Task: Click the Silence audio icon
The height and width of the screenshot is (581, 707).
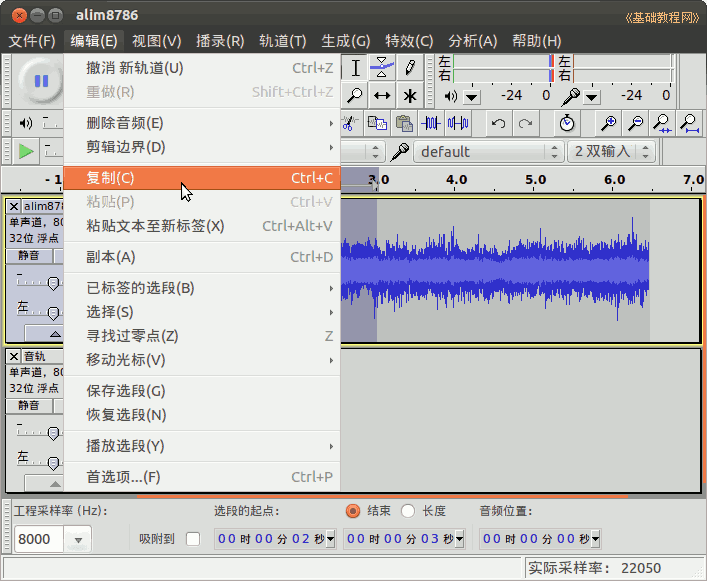Action: coord(458,123)
